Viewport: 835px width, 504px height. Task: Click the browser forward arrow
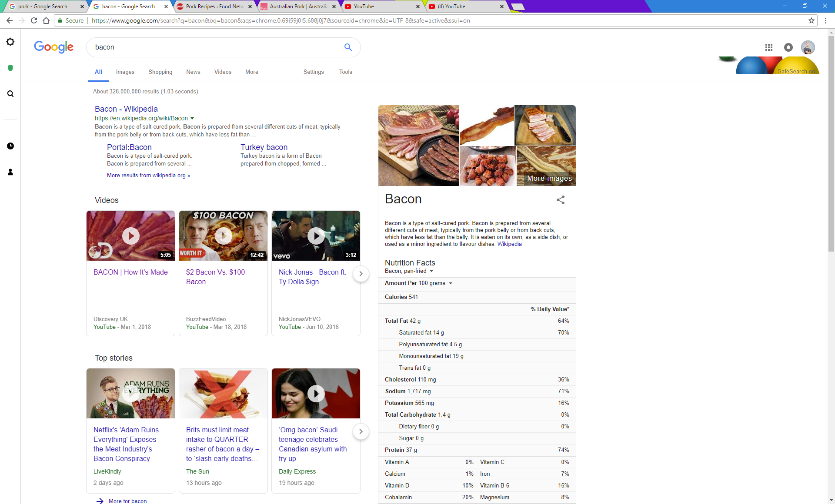coord(22,20)
